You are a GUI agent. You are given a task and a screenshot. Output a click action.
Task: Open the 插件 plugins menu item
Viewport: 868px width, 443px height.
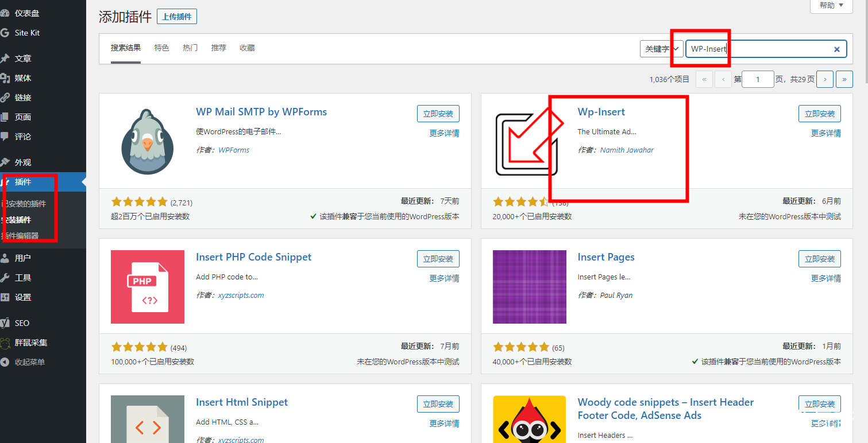[x=43, y=182]
